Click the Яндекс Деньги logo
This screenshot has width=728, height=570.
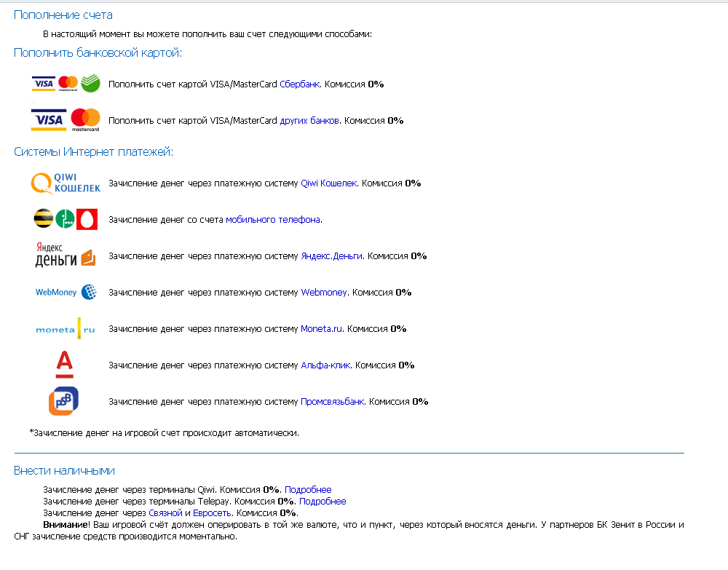66,255
